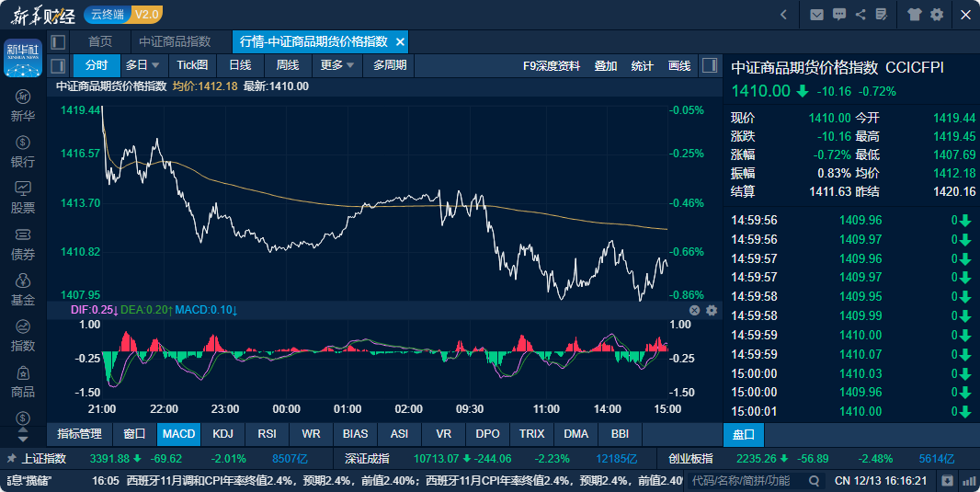Open the 银行 (Bank) sidebar section

point(23,152)
